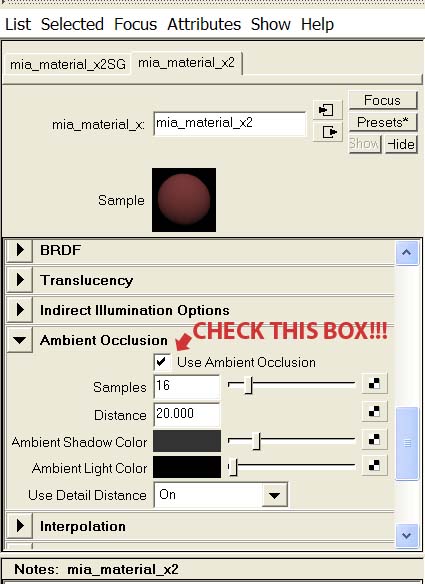425x584 pixels.
Task: Click the Focus button
Action: point(383,100)
